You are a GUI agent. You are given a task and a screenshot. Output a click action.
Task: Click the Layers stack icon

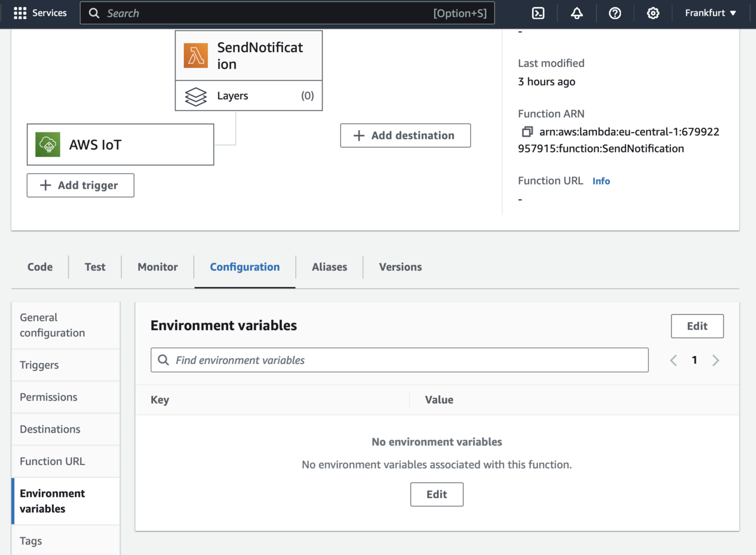coord(195,96)
